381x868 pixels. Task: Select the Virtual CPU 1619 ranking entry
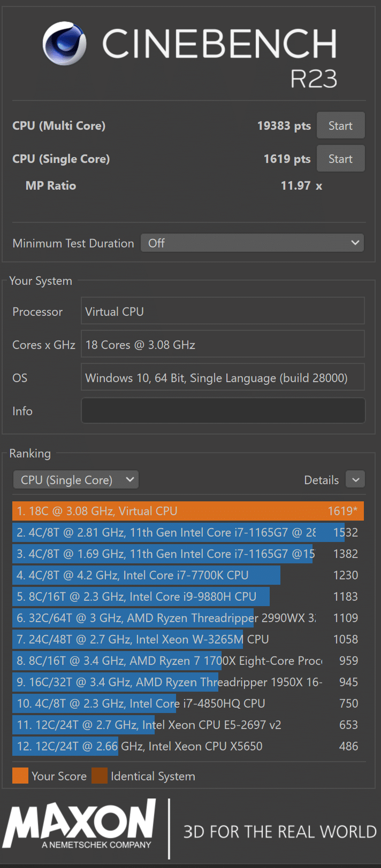pos(187,511)
